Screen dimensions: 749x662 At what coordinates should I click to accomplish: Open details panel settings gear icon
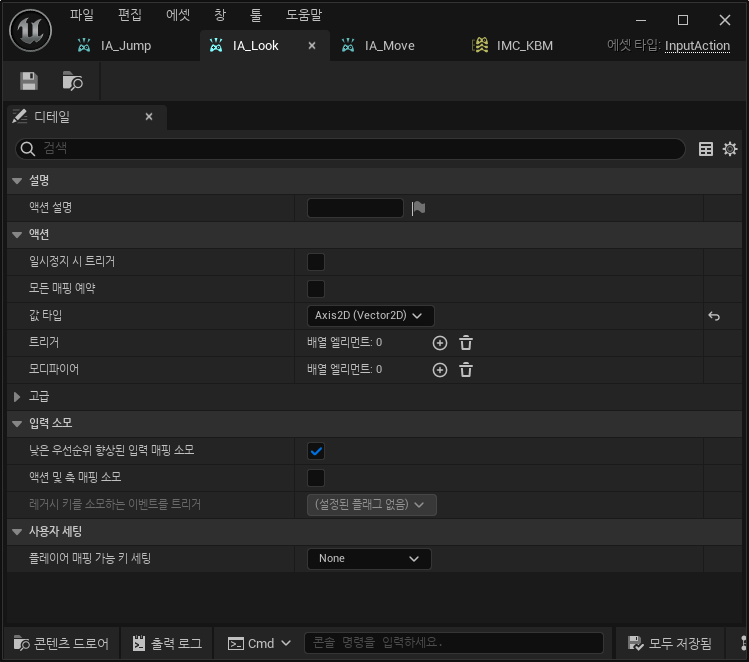click(730, 149)
